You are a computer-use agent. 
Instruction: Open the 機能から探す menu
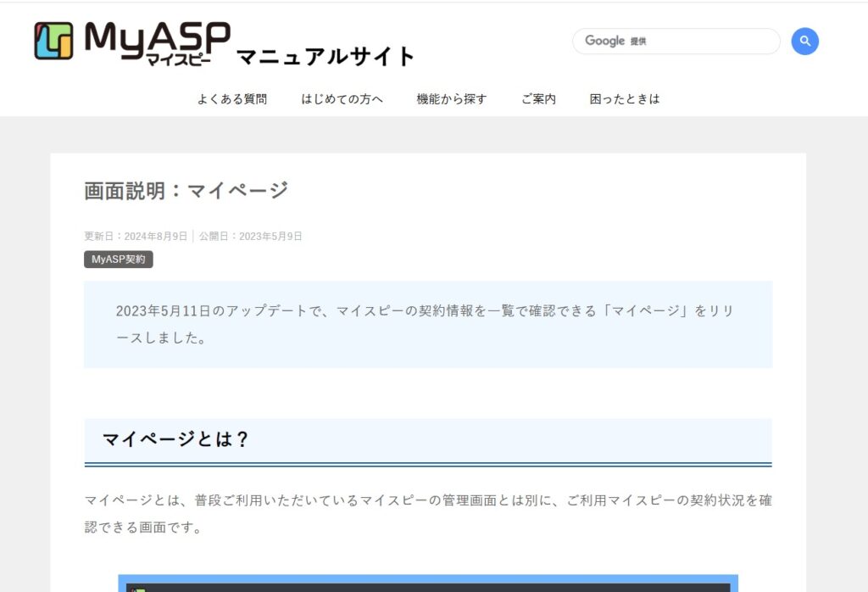(451, 99)
